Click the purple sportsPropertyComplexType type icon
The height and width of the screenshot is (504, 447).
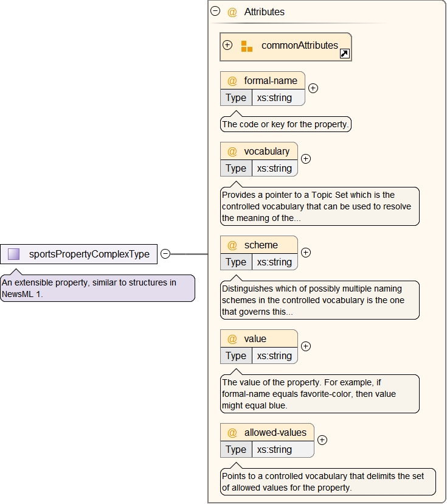[x=14, y=254]
